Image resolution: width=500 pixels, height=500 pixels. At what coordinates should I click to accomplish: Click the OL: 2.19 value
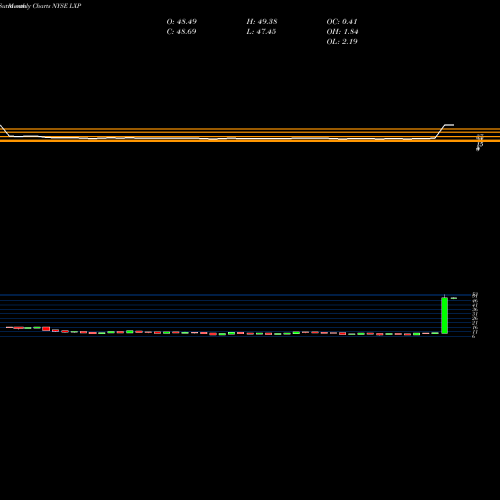coord(342,42)
